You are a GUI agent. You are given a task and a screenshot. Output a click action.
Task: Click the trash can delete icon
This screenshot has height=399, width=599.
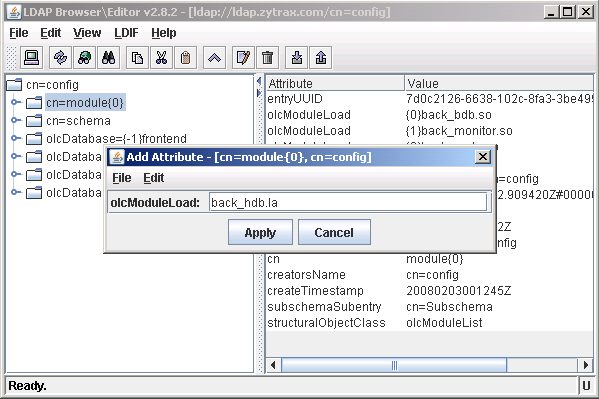[267, 58]
